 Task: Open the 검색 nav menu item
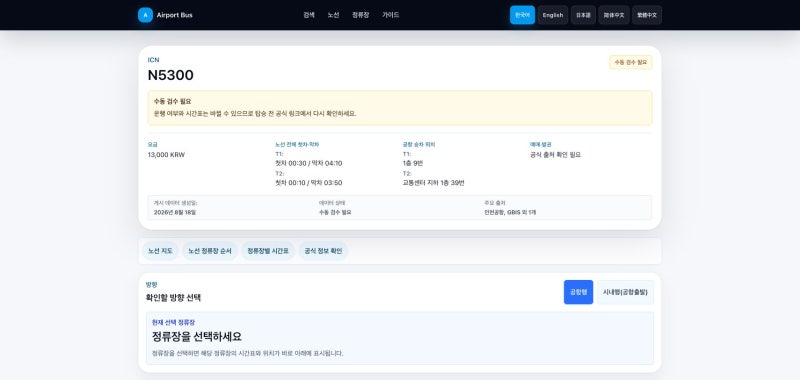pos(309,15)
